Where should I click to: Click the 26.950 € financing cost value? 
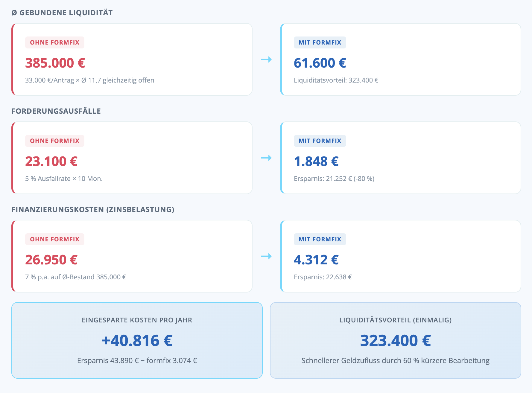coord(51,260)
